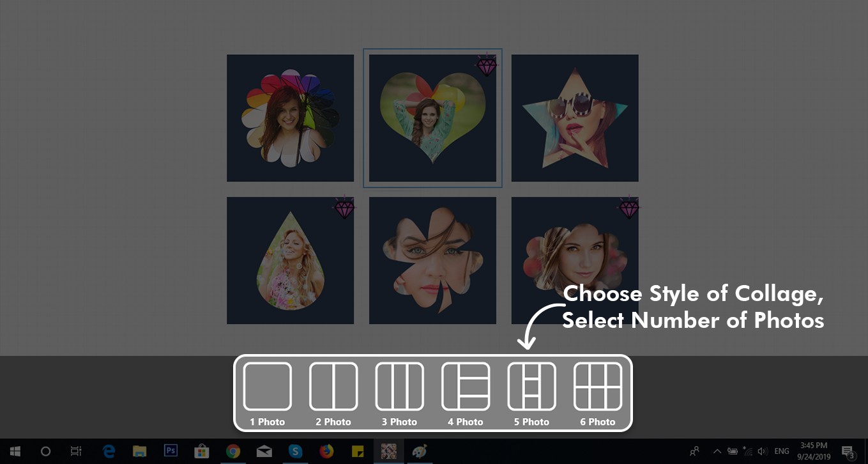Select the flower petal shape frame
The width and height of the screenshot is (868, 464).
(290, 118)
